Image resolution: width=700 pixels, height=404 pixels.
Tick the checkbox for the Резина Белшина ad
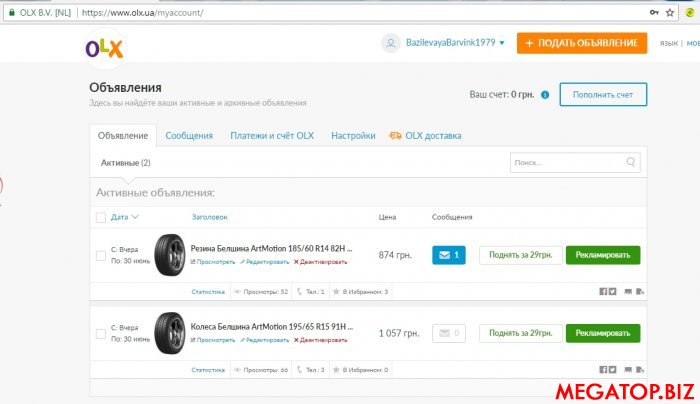[x=101, y=256]
